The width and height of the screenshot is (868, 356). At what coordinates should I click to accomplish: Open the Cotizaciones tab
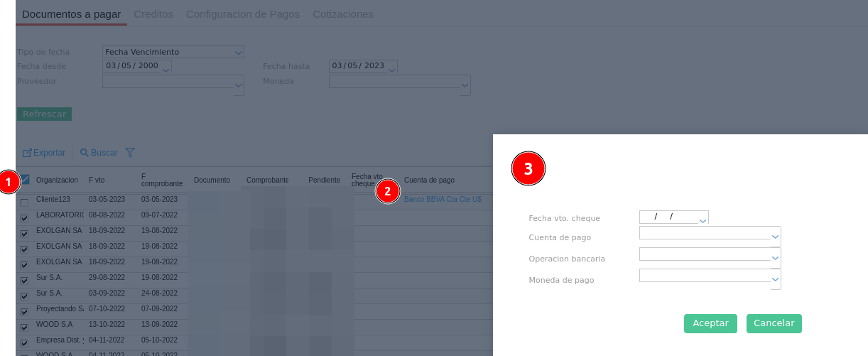(343, 14)
